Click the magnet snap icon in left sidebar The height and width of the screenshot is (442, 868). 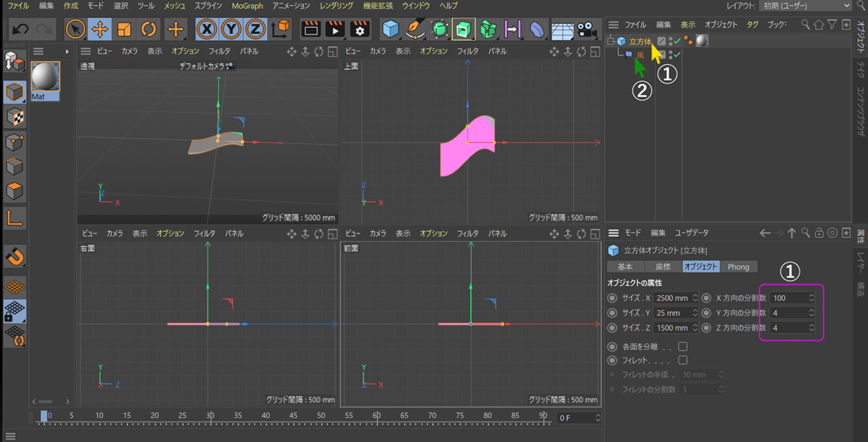point(15,256)
